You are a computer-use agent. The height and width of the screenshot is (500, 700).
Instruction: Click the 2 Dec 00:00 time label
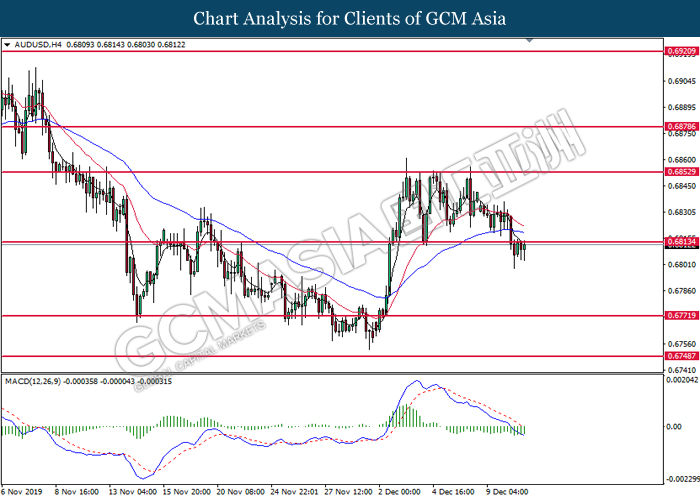point(400,492)
